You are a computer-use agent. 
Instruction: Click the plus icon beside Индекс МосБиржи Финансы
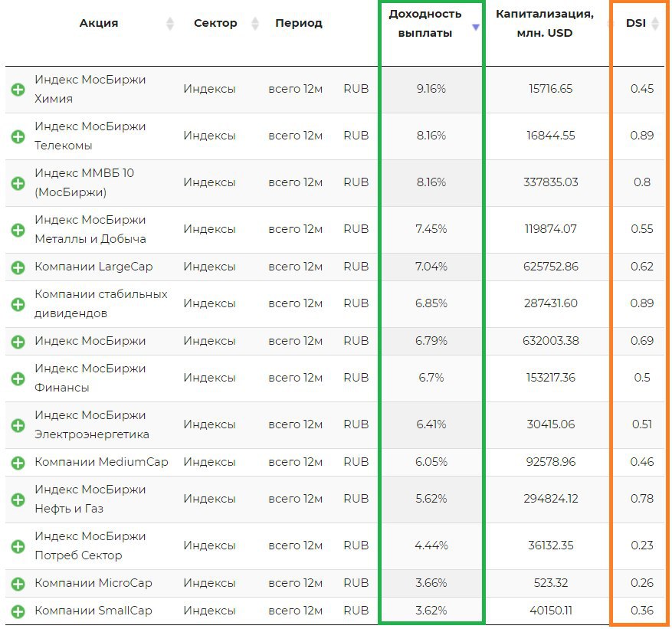click(x=18, y=378)
